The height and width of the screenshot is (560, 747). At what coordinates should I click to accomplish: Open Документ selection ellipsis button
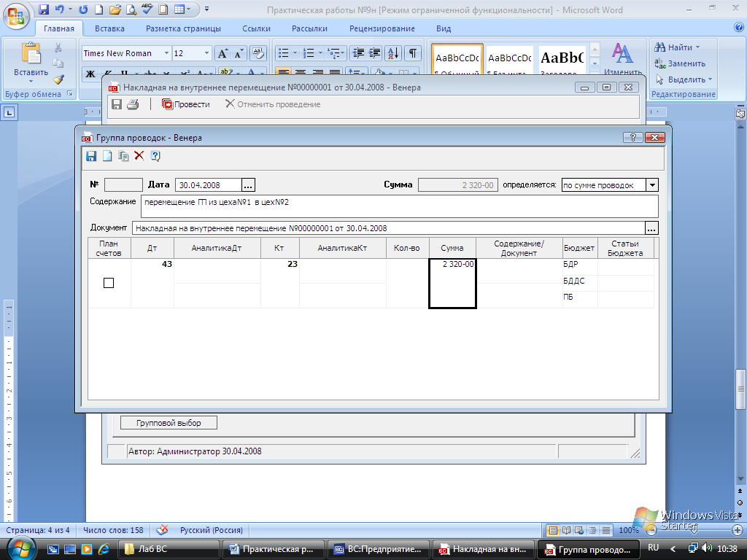click(651, 228)
